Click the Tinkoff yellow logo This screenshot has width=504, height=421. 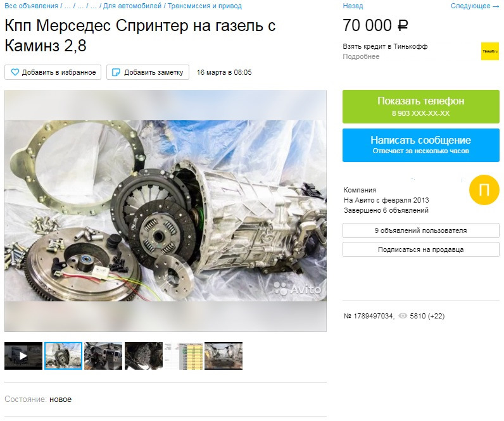point(490,51)
